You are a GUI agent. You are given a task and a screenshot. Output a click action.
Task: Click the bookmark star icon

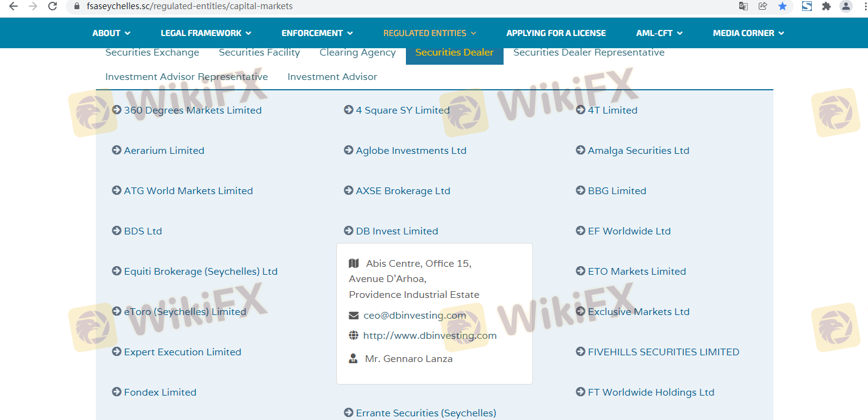pyautogui.click(x=782, y=6)
